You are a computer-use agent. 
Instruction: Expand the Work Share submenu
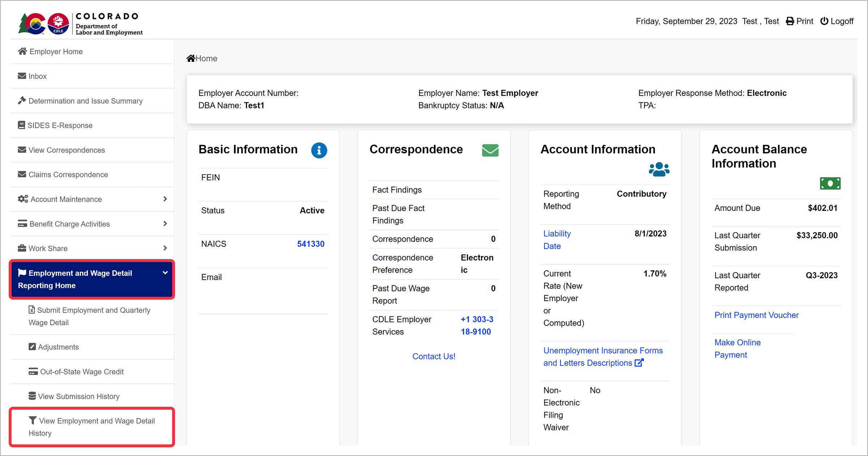point(165,248)
